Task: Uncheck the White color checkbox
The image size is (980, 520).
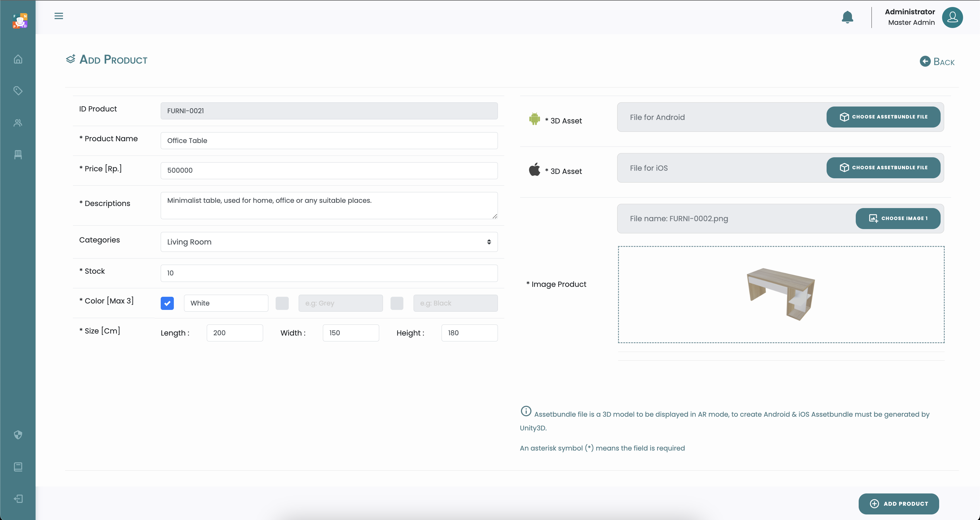Action: [167, 303]
